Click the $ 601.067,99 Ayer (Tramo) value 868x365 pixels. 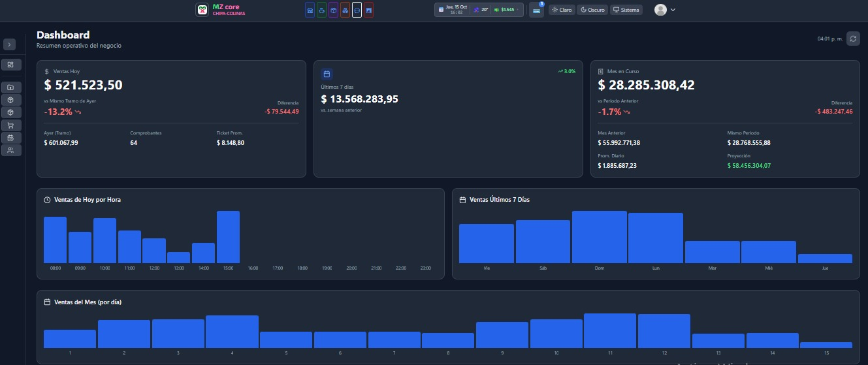tap(61, 142)
